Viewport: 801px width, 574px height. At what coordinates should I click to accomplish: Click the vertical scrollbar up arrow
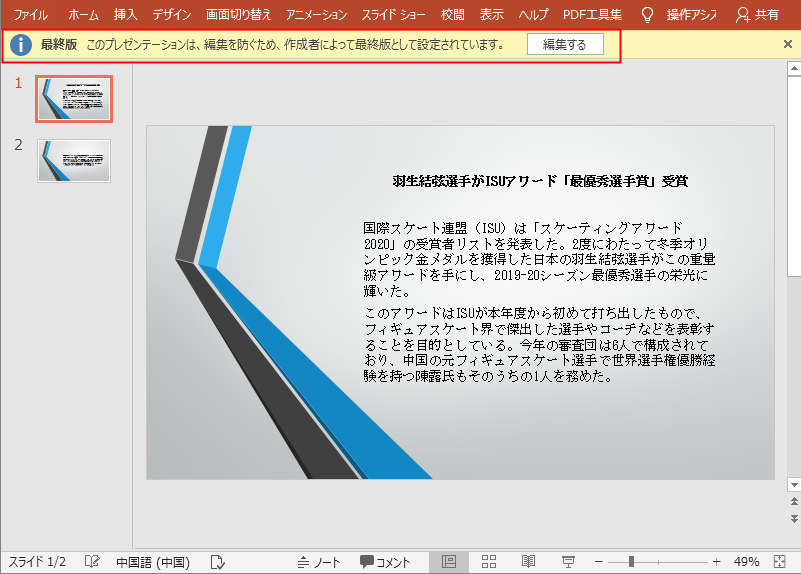(x=794, y=68)
